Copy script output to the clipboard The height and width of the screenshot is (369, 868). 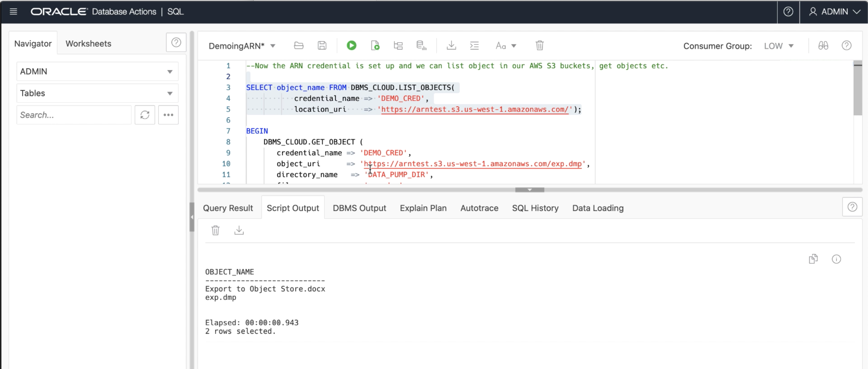[813, 259]
